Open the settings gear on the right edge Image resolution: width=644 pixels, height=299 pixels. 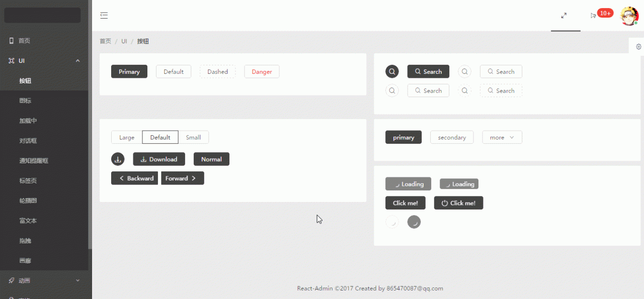[638, 46]
